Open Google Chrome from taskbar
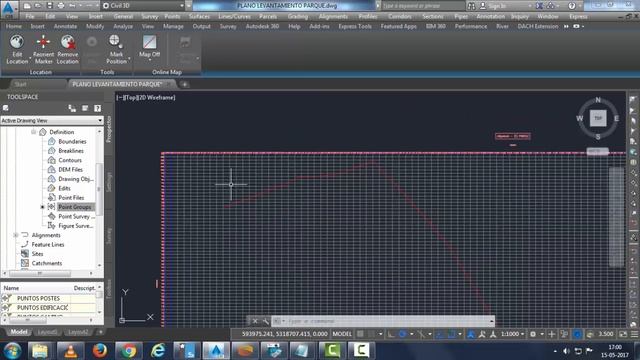 [x=129, y=351]
